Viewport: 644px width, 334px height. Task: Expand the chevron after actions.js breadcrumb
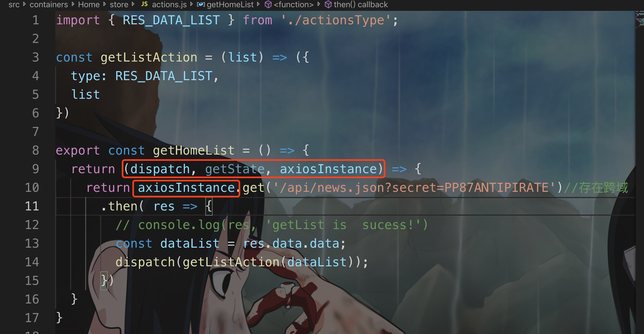[x=192, y=4]
